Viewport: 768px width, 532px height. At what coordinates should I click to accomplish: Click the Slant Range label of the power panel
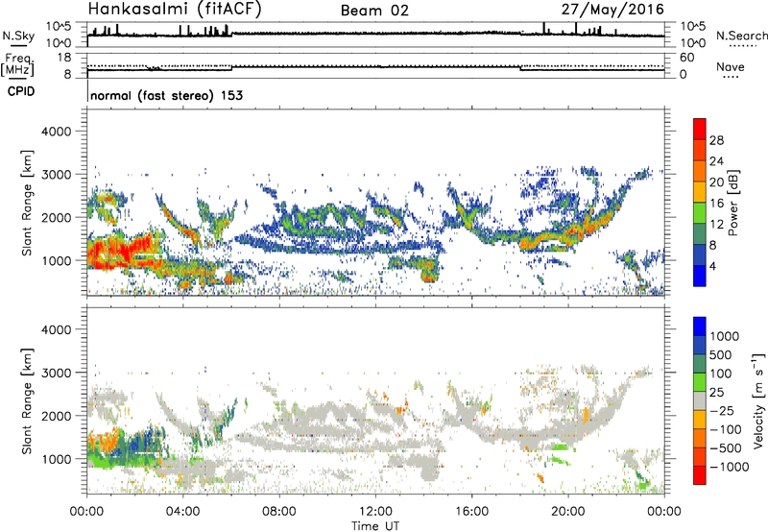coord(27,203)
